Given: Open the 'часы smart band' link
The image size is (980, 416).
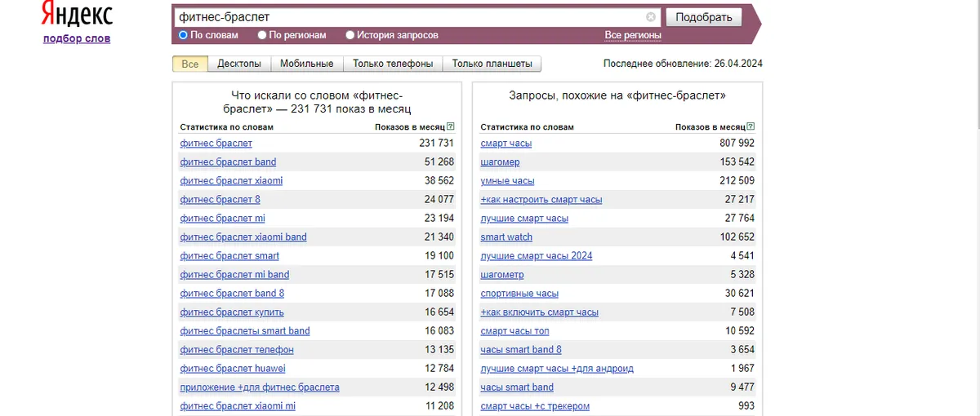Looking at the screenshot, I should (x=517, y=387).
